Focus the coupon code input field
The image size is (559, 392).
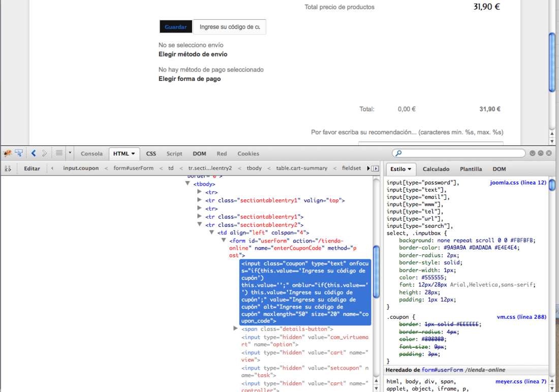(x=230, y=27)
